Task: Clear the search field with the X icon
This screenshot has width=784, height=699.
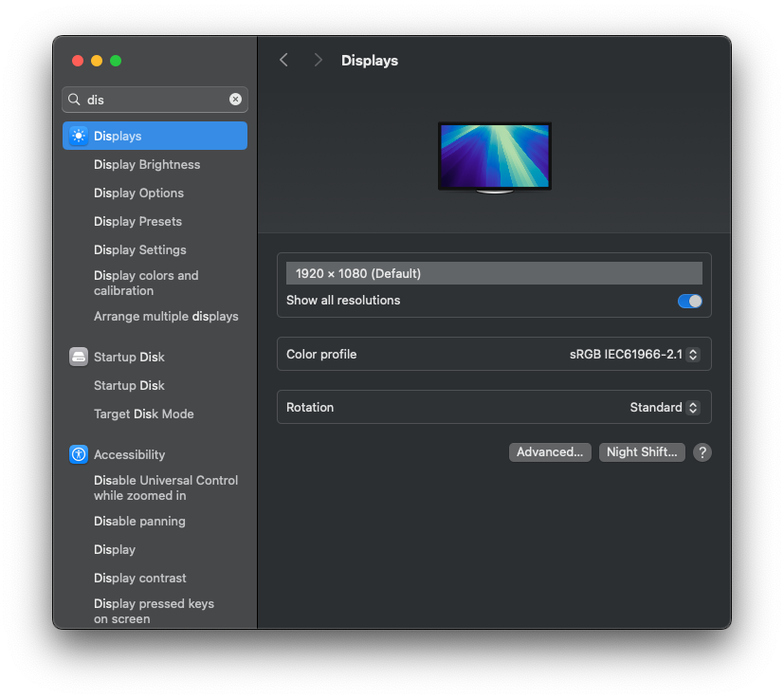Action: (x=235, y=99)
